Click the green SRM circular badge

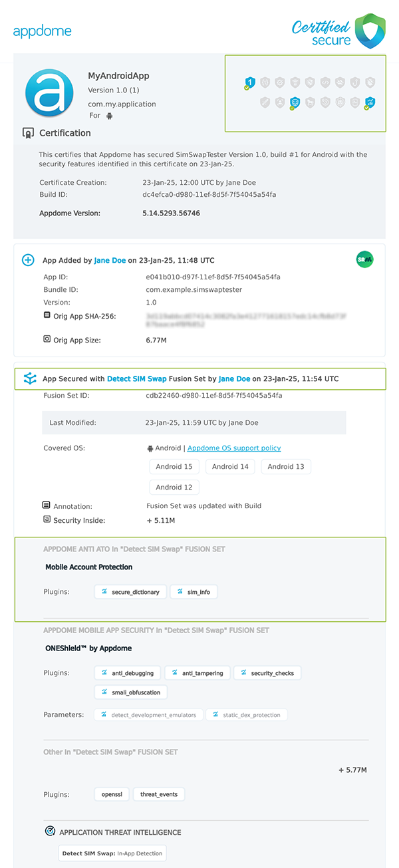click(364, 259)
